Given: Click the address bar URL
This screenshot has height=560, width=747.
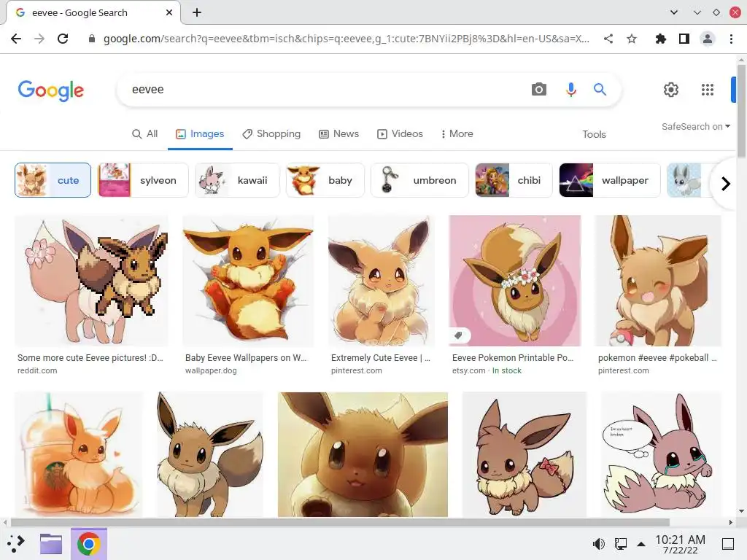Looking at the screenshot, I should pos(347,39).
